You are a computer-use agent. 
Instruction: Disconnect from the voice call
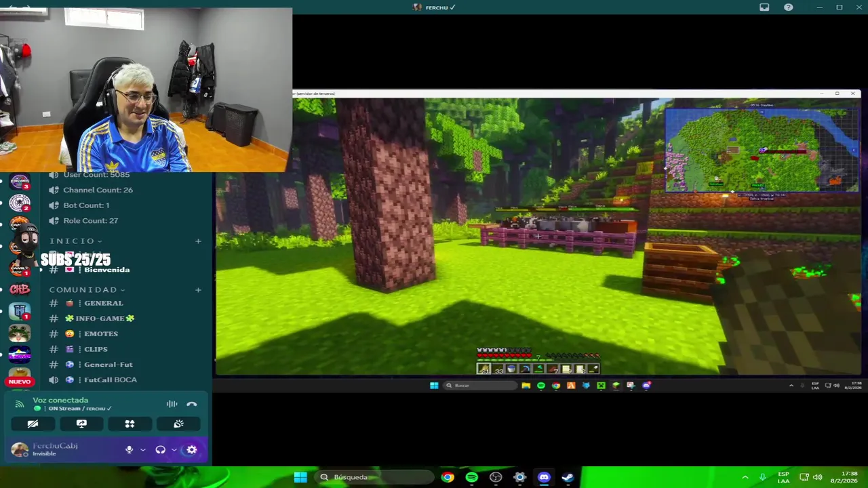click(192, 404)
